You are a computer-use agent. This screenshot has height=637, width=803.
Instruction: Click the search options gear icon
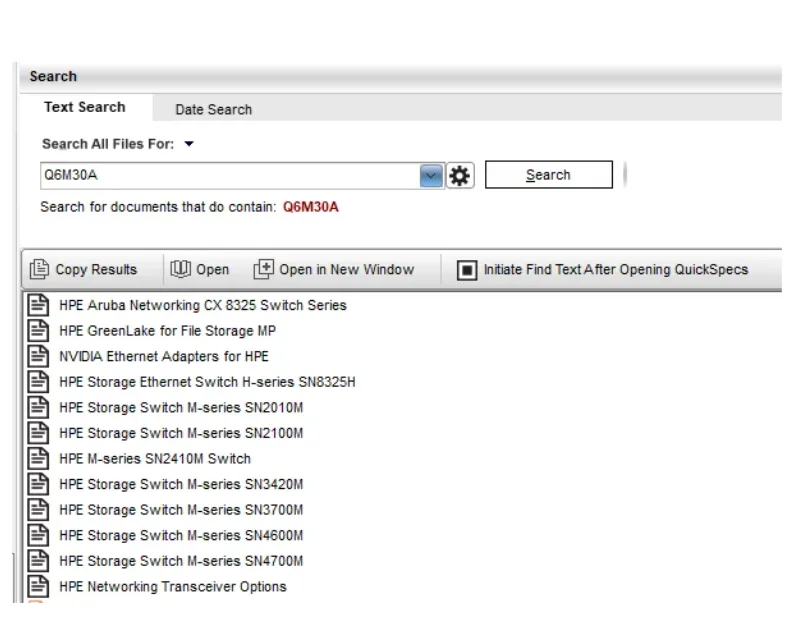[460, 176]
